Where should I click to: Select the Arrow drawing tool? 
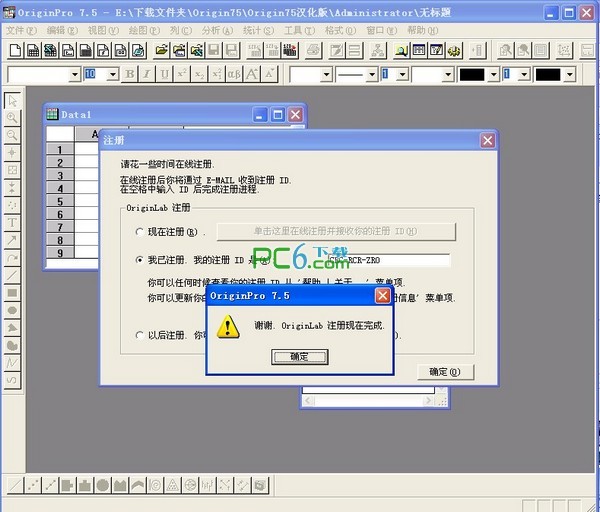click(12, 240)
